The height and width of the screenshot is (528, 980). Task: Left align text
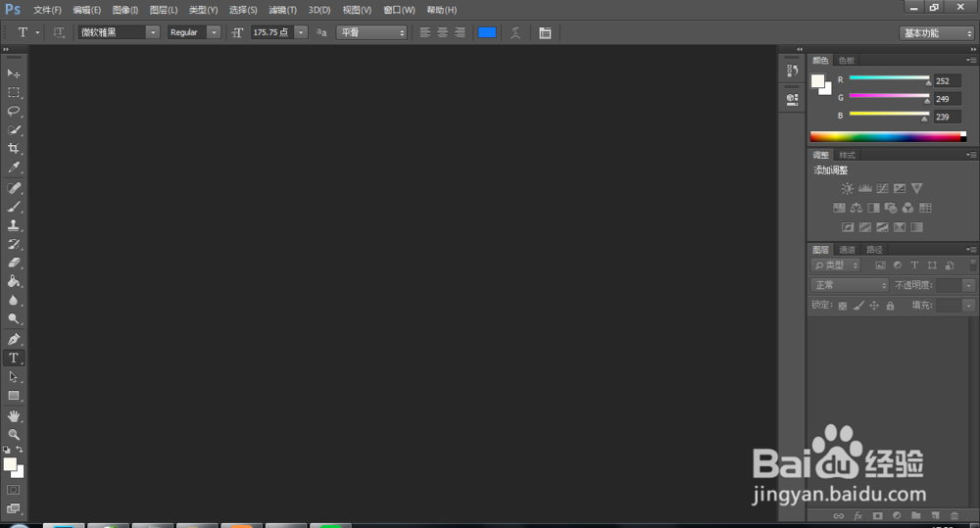(x=425, y=32)
